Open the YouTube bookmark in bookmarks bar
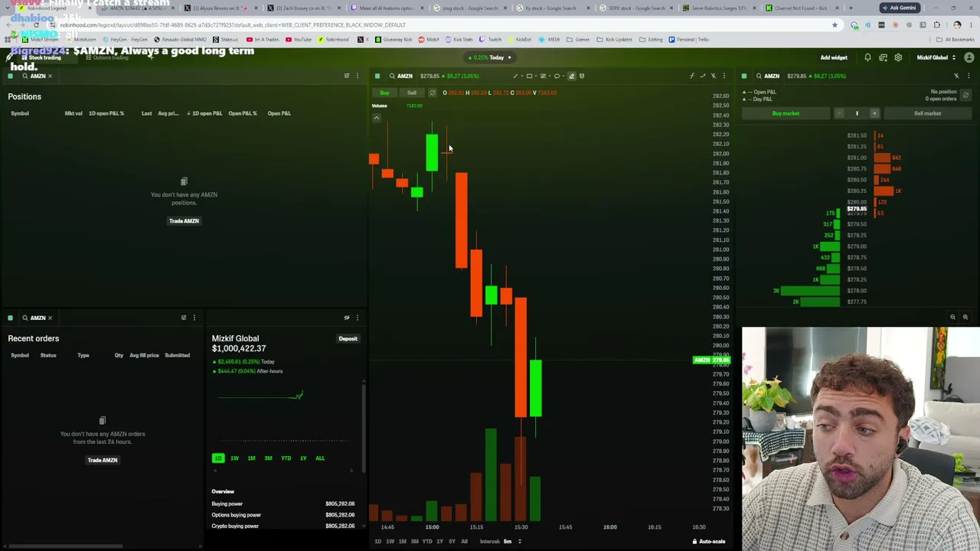The height and width of the screenshot is (551, 980). (298, 40)
